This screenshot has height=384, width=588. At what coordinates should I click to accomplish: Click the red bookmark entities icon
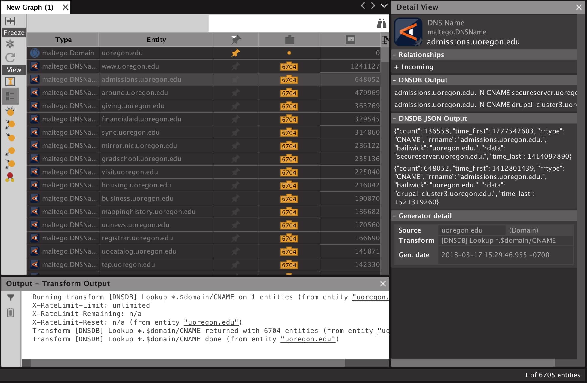(x=10, y=177)
